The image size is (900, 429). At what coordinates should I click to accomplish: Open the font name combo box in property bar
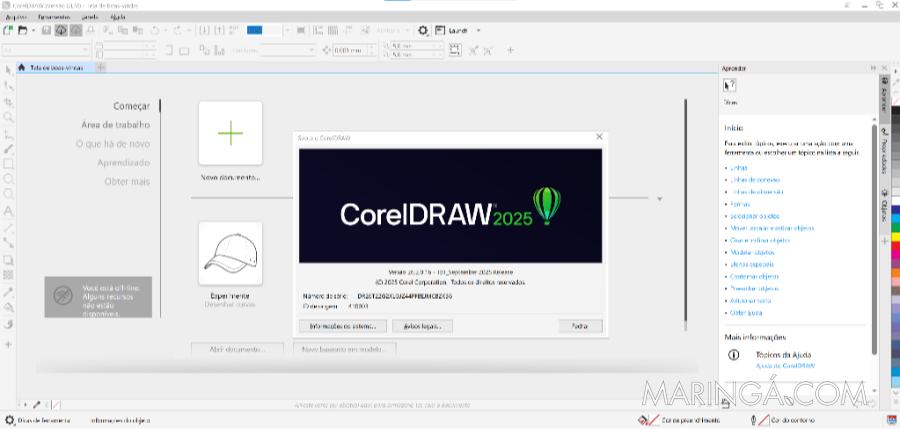[x=46, y=51]
